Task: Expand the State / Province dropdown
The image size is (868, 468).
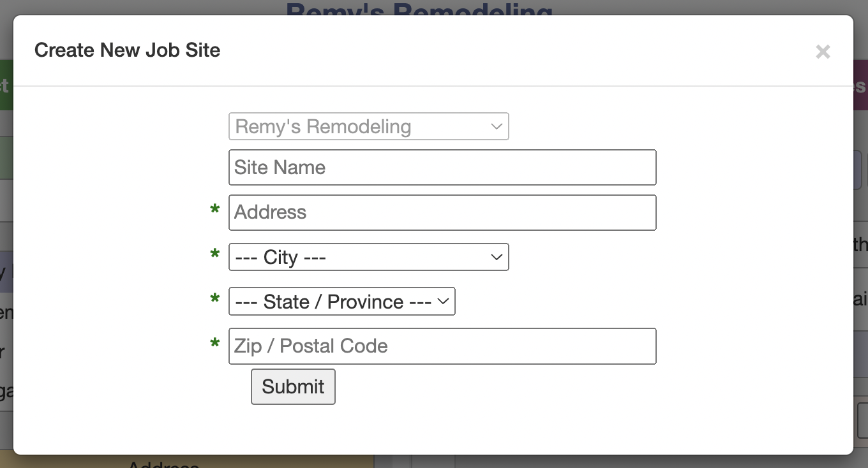Action: coord(341,302)
